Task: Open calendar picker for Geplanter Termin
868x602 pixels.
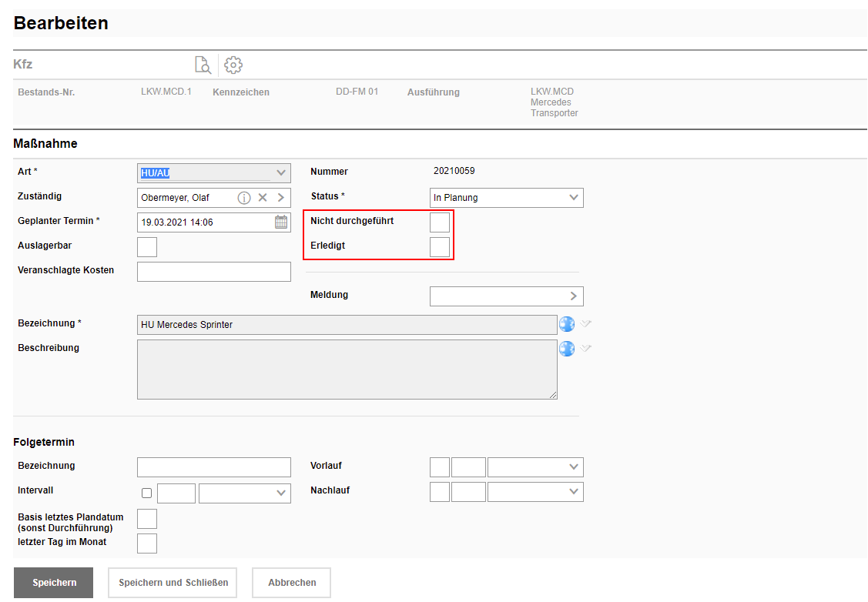Action: (281, 222)
